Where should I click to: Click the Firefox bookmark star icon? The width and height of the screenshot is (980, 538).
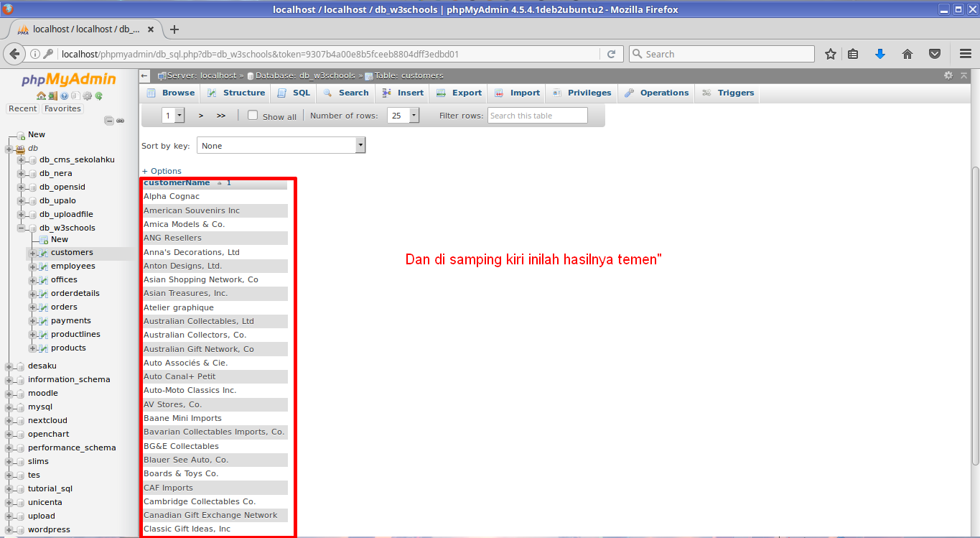click(x=830, y=53)
